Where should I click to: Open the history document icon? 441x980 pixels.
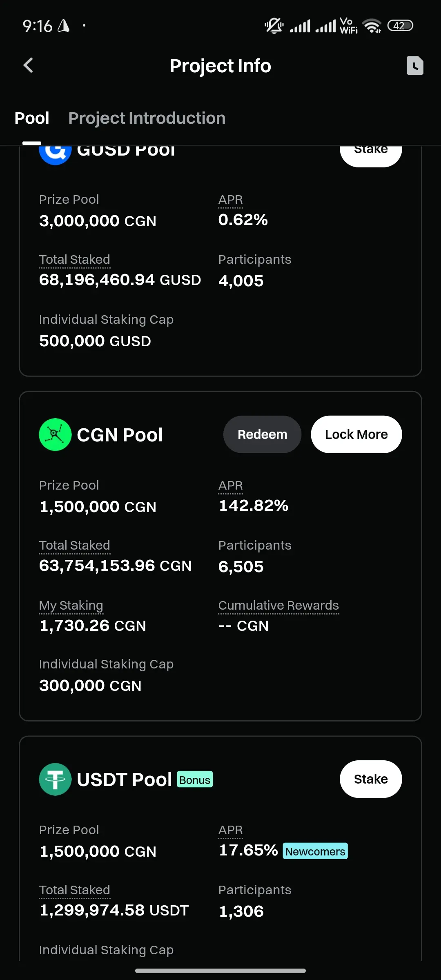click(415, 65)
